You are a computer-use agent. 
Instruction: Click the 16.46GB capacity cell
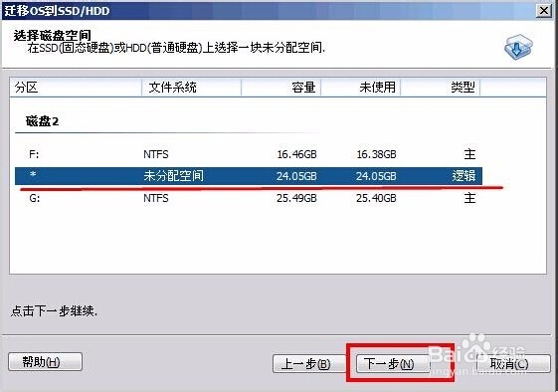click(296, 154)
